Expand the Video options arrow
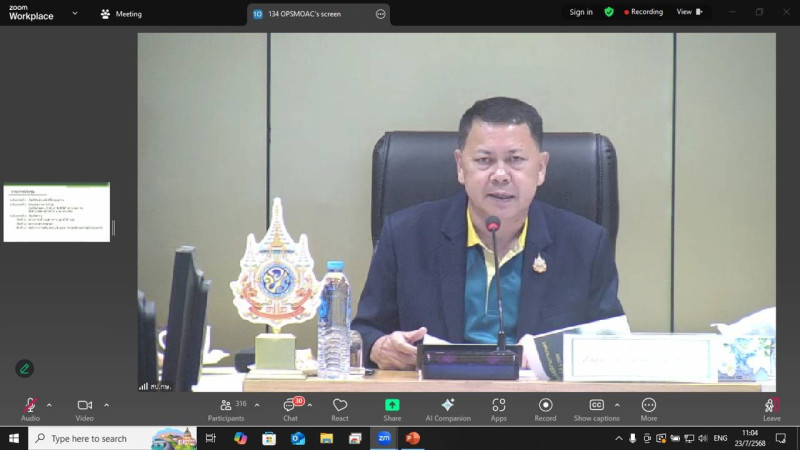Image resolution: width=800 pixels, height=450 pixels. click(106, 405)
